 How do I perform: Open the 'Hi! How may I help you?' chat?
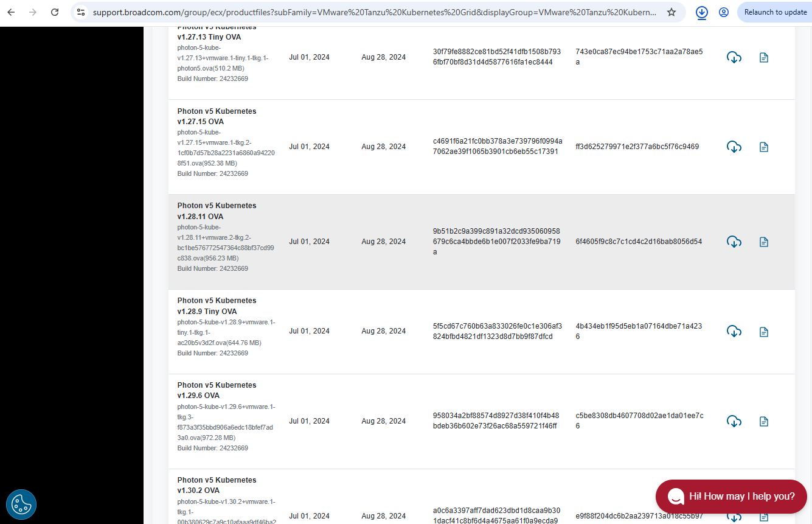731,497
